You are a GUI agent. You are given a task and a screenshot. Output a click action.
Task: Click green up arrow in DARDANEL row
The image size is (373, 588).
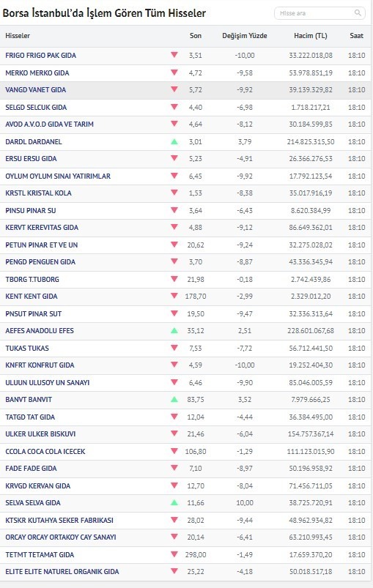pyautogui.click(x=174, y=142)
